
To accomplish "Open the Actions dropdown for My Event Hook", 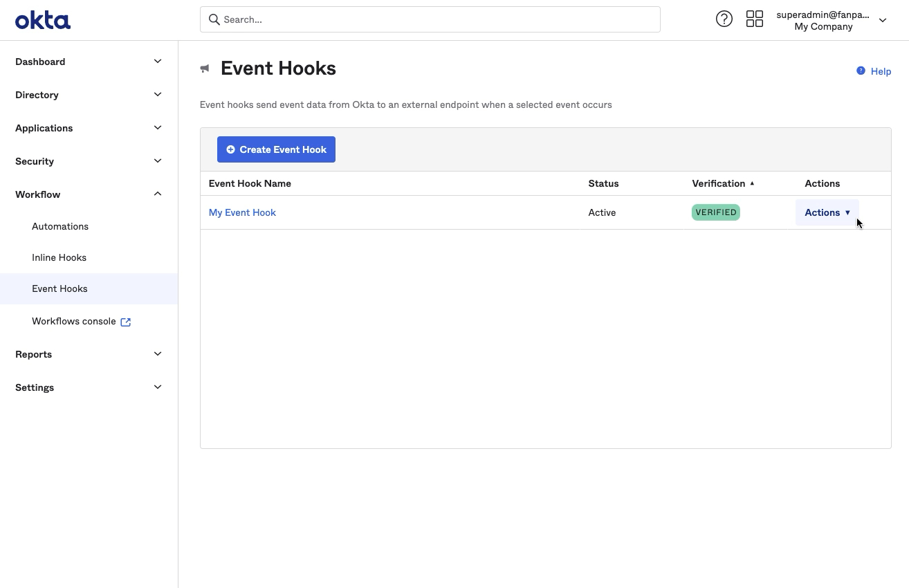I will coord(827,212).
